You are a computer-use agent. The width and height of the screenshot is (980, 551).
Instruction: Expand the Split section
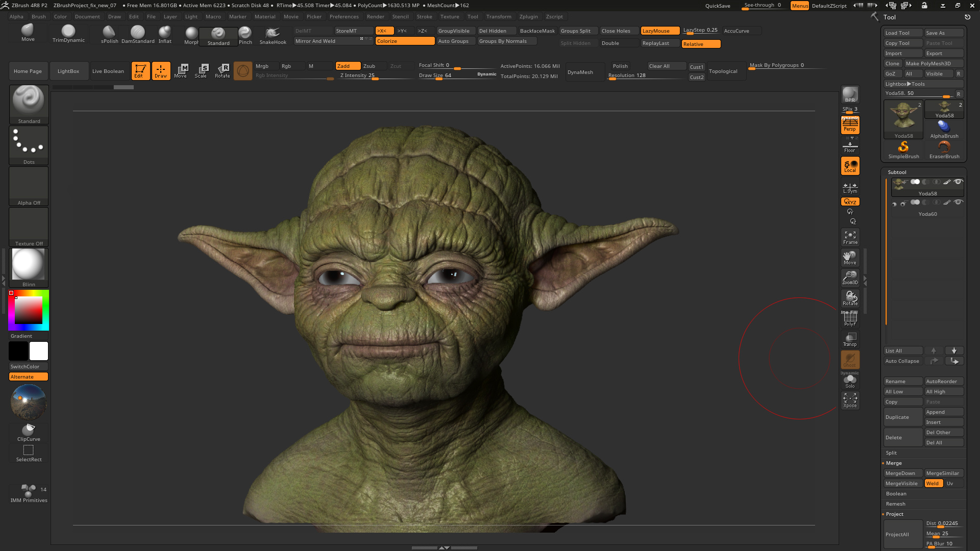[x=891, y=453]
